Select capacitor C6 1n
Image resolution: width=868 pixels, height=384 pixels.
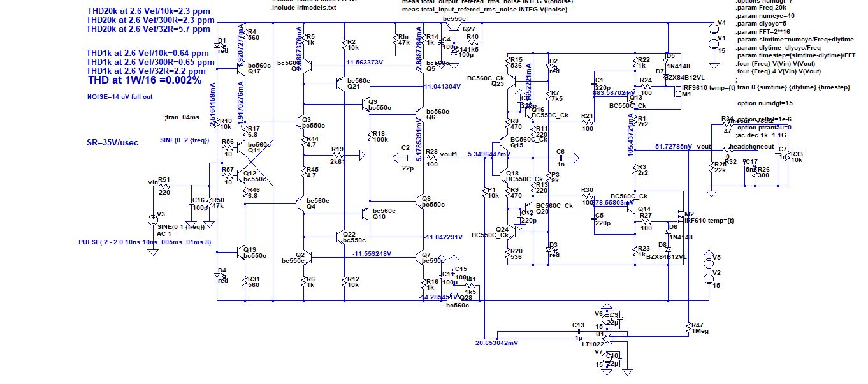click(x=560, y=158)
